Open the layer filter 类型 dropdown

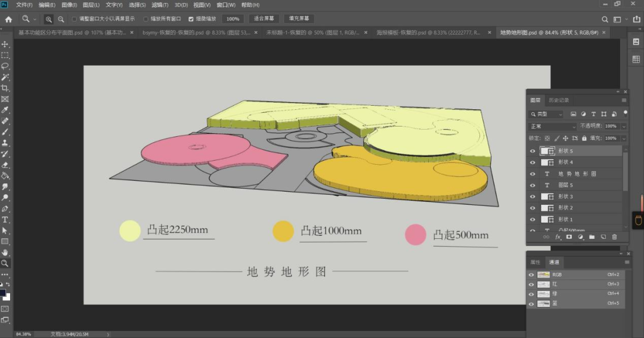[546, 114]
